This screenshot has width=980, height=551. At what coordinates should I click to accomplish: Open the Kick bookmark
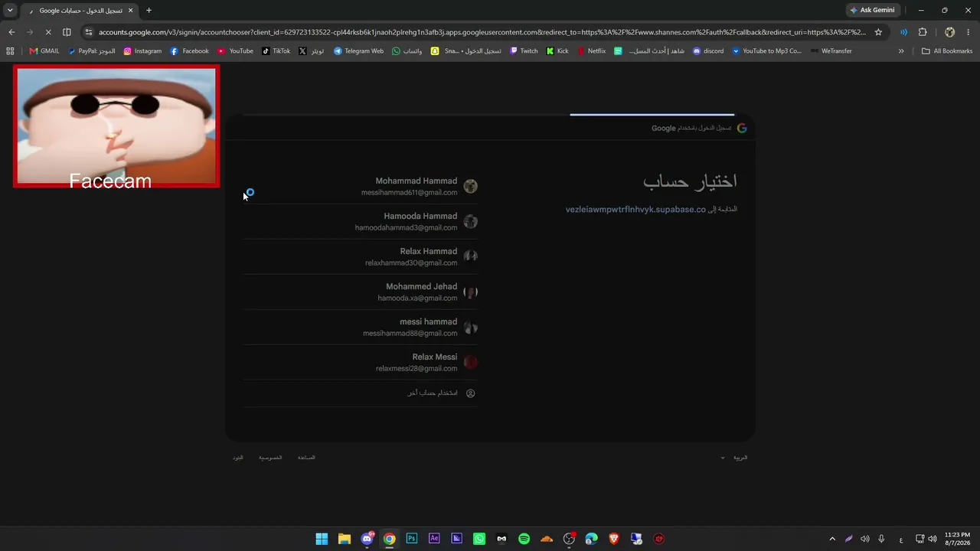[x=557, y=51]
